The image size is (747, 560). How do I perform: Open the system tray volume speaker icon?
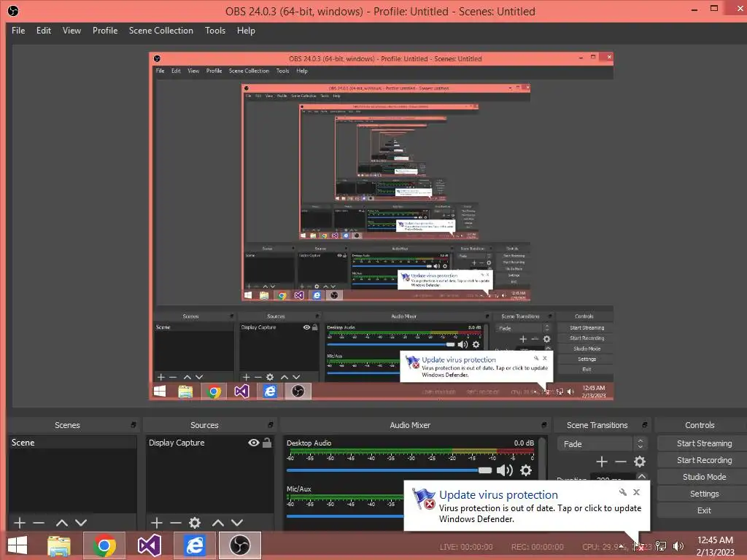[678, 546]
